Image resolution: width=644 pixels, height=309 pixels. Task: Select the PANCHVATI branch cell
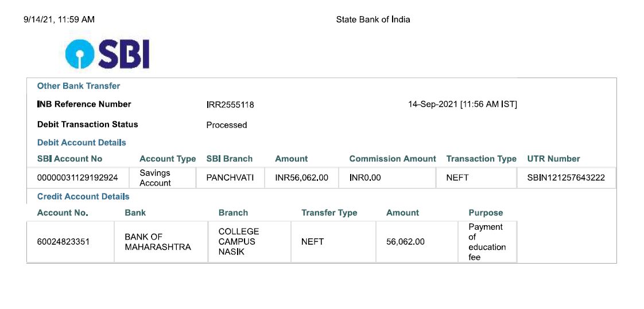[x=230, y=178]
